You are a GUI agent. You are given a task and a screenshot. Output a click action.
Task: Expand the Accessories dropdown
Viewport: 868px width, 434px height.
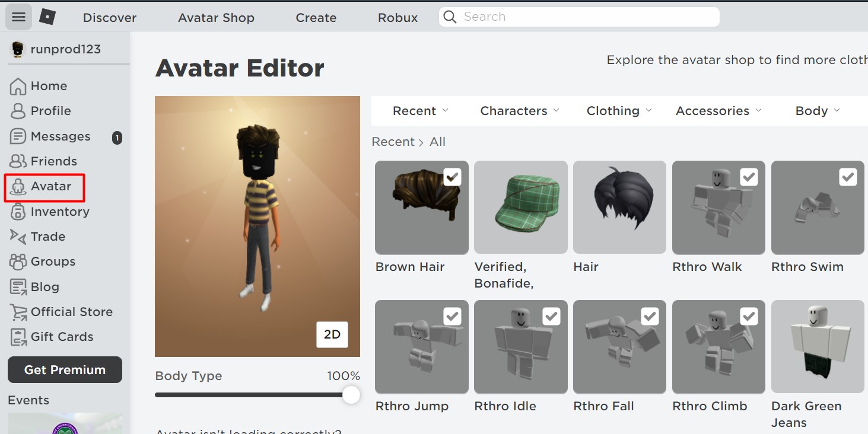coord(718,111)
